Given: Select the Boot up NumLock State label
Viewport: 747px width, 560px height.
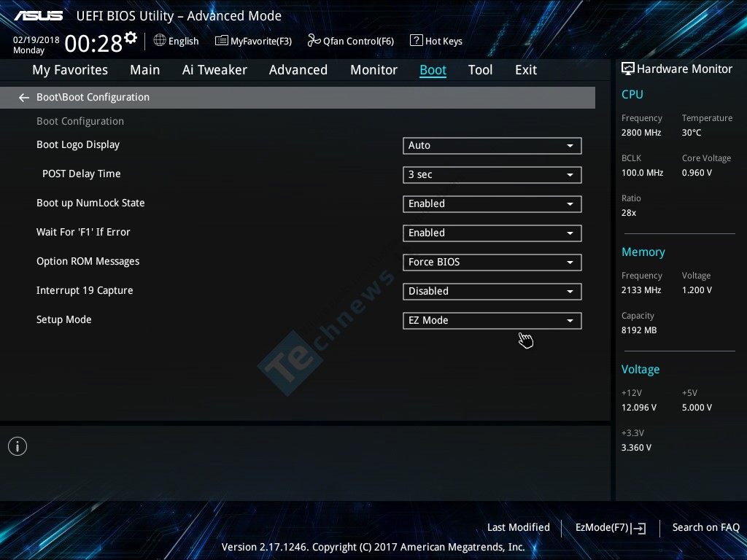Looking at the screenshot, I should point(90,203).
